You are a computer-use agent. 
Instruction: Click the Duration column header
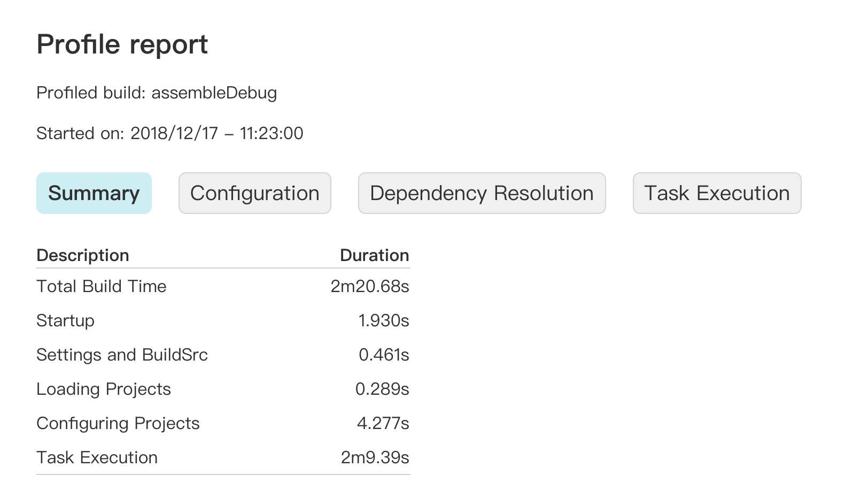point(375,255)
